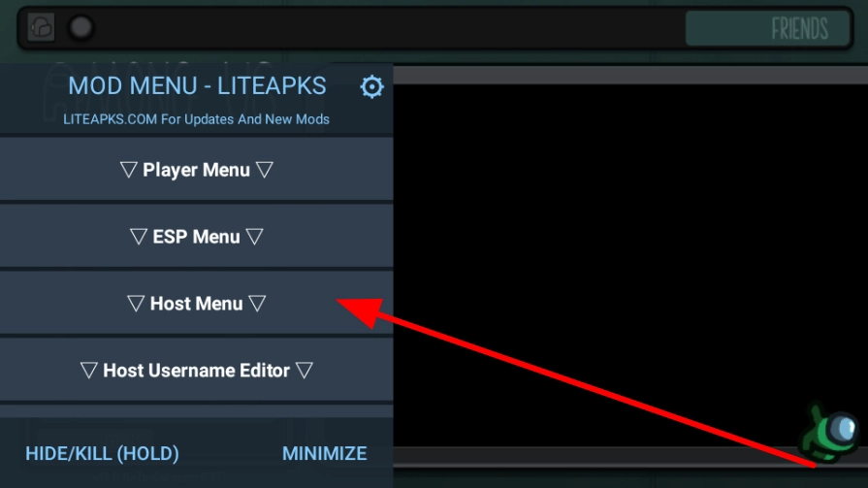
Task: Select MINIMIZE on the mod menu
Action: pyautogui.click(x=324, y=454)
